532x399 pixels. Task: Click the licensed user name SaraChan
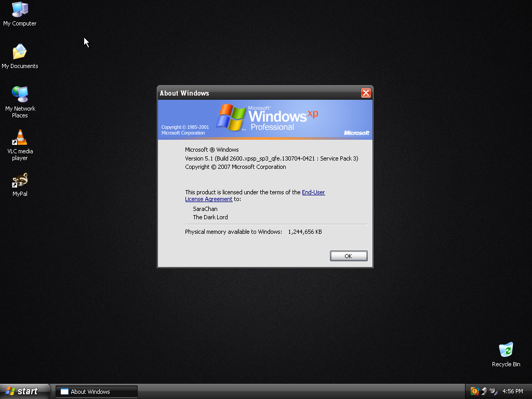coord(205,209)
